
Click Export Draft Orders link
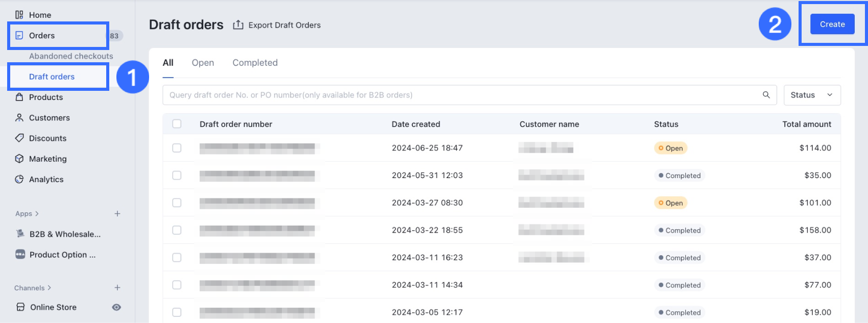[x=277, y=25]
